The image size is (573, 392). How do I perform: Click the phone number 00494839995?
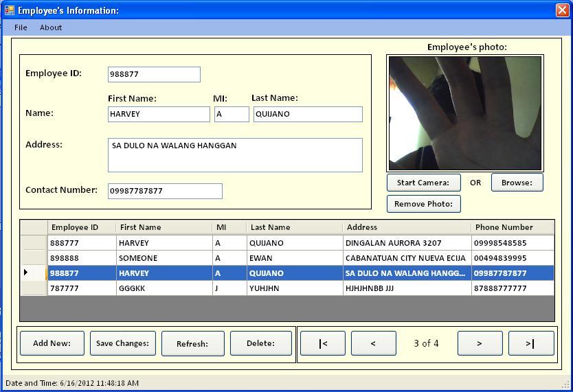point(513,258)
